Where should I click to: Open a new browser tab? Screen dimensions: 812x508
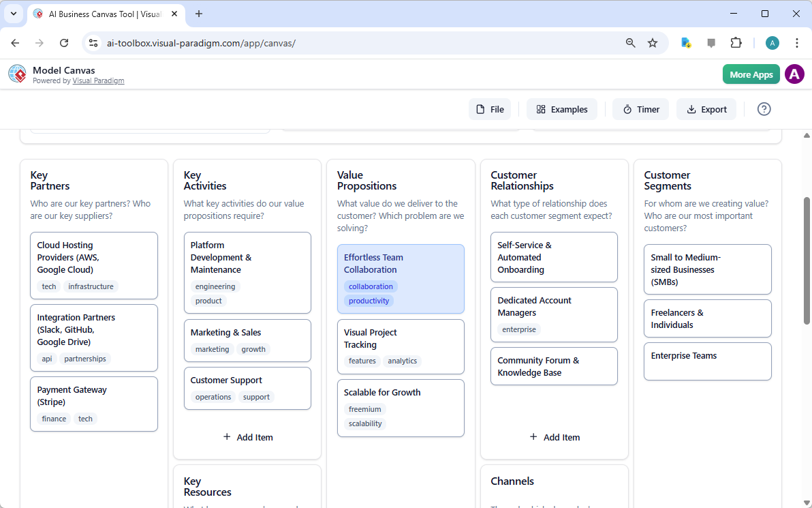tap(199, 14)
